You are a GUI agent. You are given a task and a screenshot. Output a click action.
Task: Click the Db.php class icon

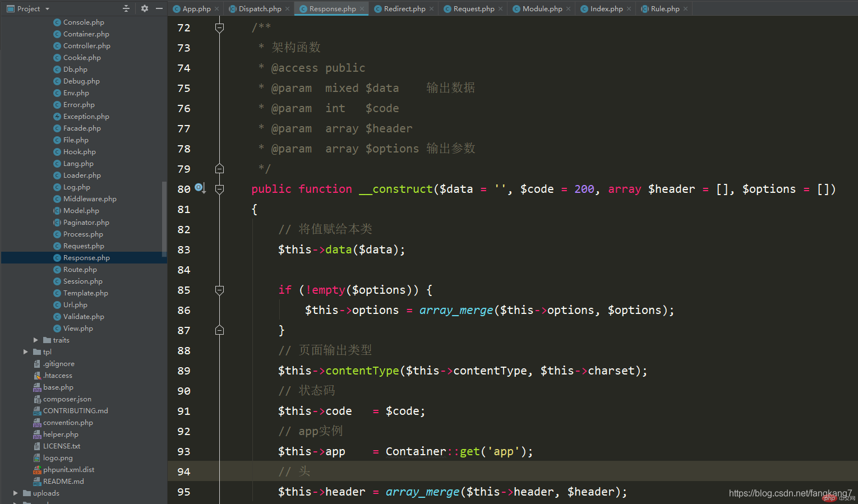(x=57, y=70)
